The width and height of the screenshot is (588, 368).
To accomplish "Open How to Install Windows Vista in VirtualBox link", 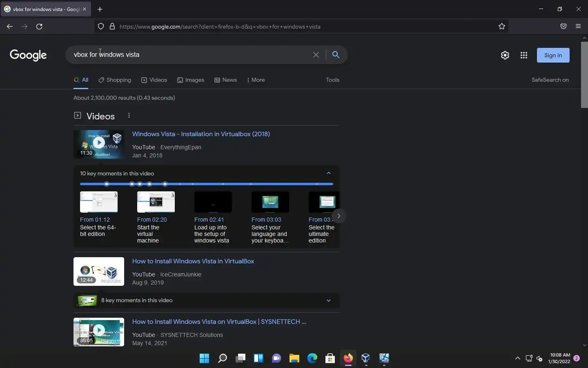I will (x=193, y=261).
